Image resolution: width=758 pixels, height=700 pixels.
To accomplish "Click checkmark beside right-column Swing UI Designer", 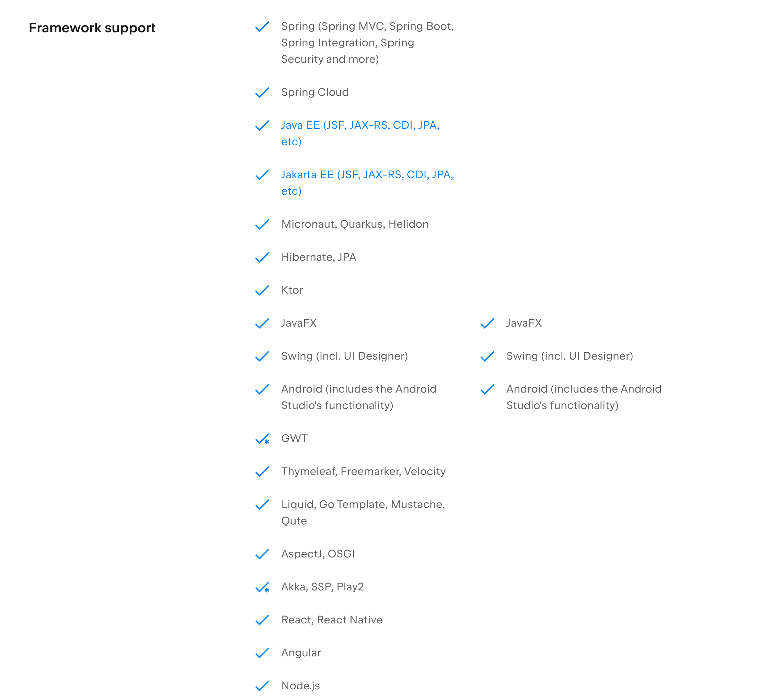I will tap(487, 357).
